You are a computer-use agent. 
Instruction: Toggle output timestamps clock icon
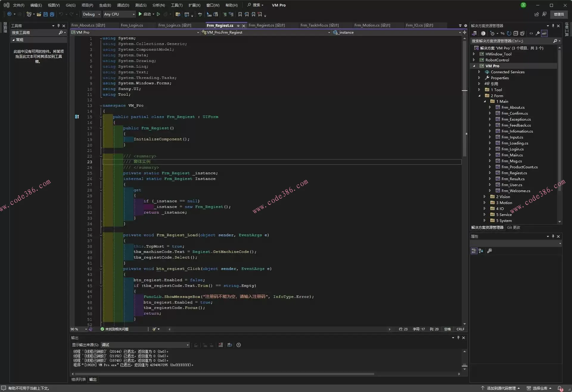tap(239, 345)
